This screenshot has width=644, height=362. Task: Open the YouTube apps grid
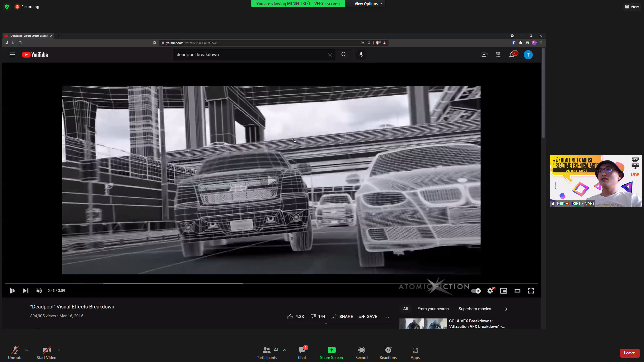498,55
